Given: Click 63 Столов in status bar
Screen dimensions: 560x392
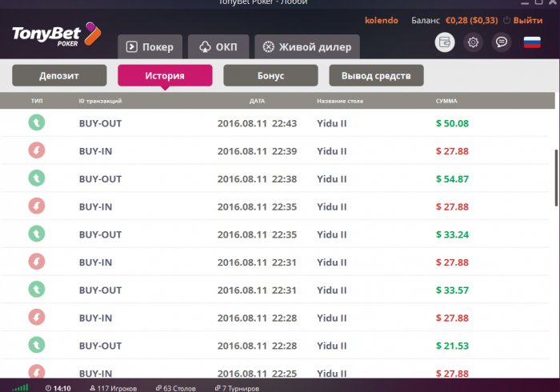Looking at the screenshot, I should click(x=176, y=388).
